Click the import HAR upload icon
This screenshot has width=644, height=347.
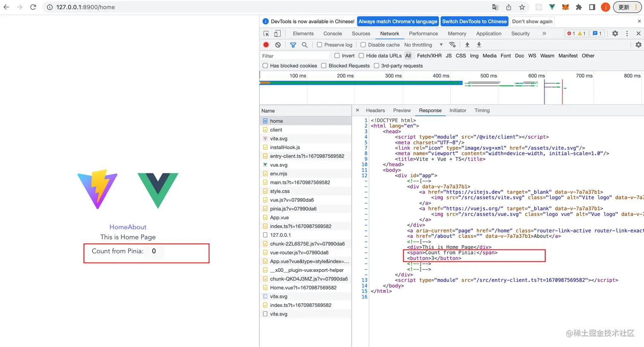pyautogui.click(x=467, y=45)
